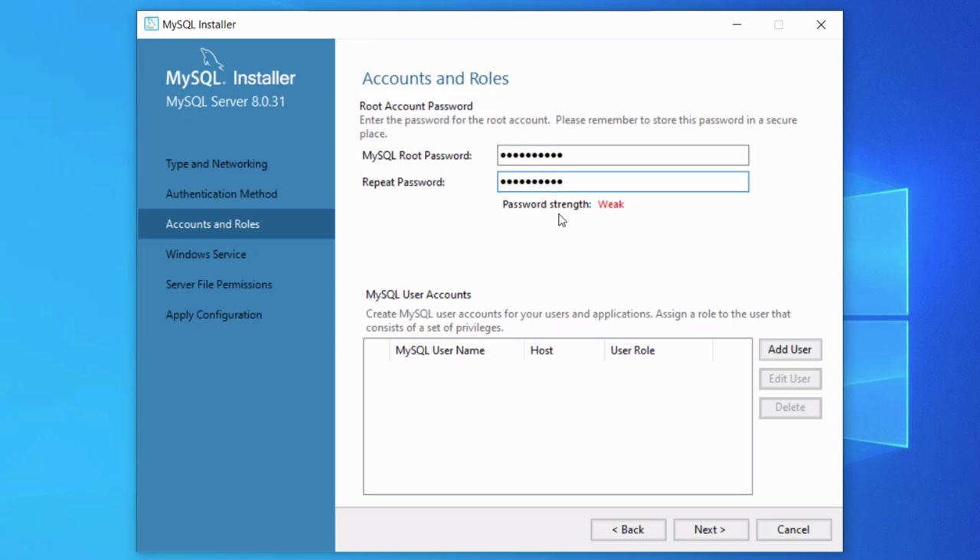Jump to the Windows Service step

[x=206, y=254]
